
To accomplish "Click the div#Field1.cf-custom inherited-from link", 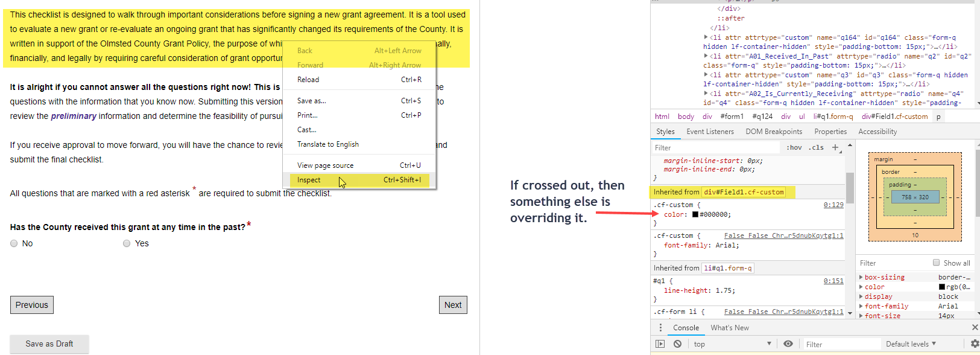I will click(744, 192).
